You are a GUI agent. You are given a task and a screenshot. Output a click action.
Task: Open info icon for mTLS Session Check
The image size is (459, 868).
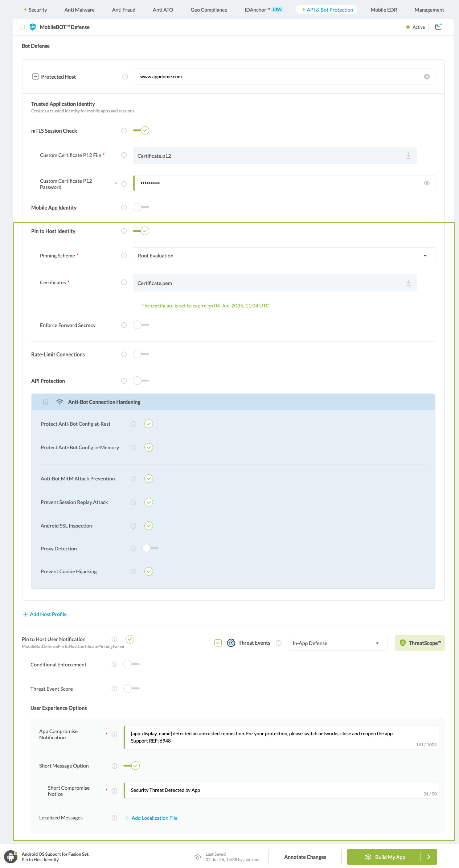[x=124, y=131]
